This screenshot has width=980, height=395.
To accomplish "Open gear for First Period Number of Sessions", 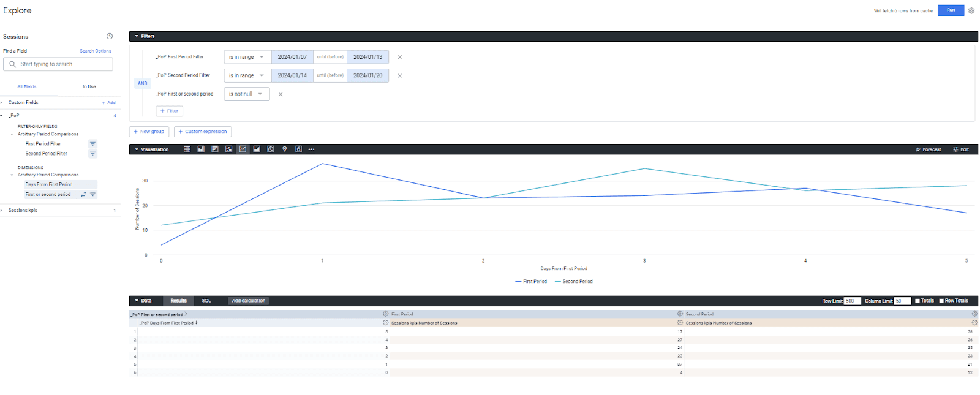I will tap(680, 323).
